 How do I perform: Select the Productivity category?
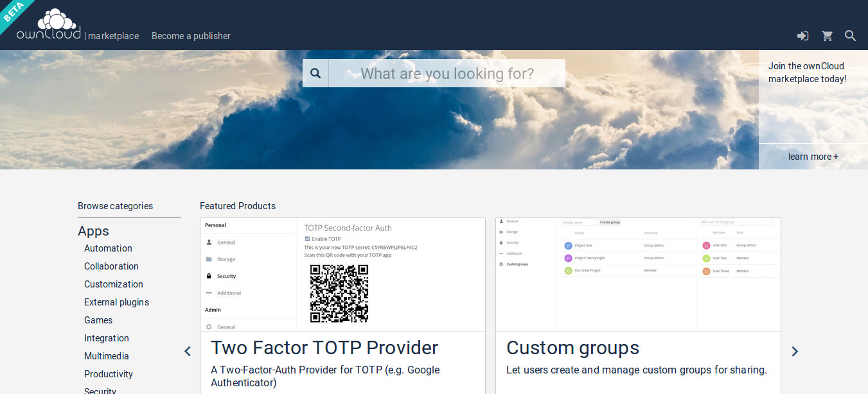[109, 374]
